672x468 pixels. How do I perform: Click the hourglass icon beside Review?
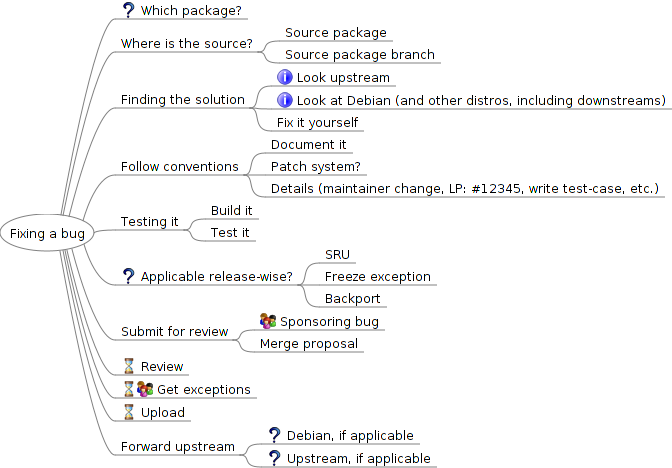[x=129, y=366]
